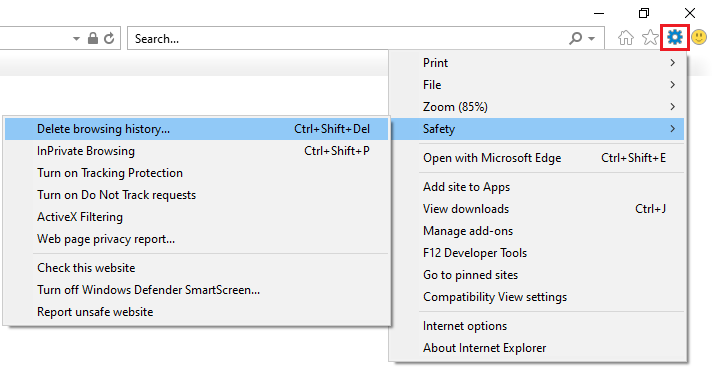
Task: Restore down the browser window
Action: [x=644, y=13]
